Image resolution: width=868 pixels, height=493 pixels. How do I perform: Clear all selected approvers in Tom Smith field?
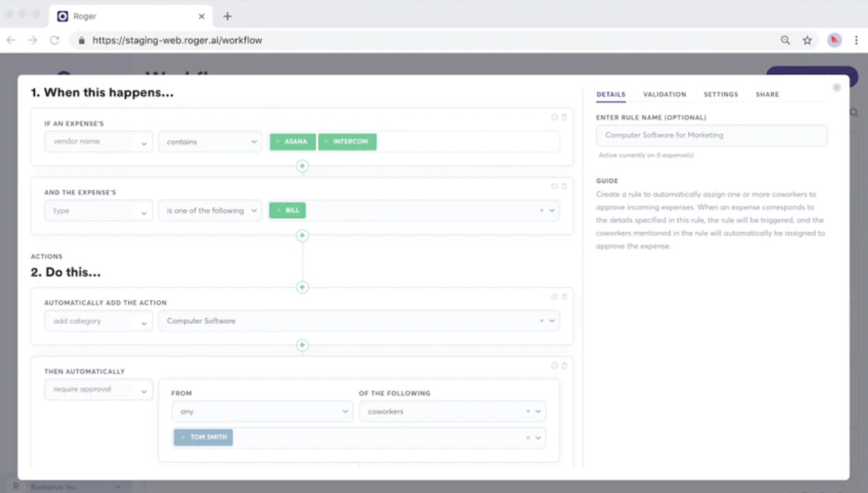pyautogui.click(x=528, y=438)
